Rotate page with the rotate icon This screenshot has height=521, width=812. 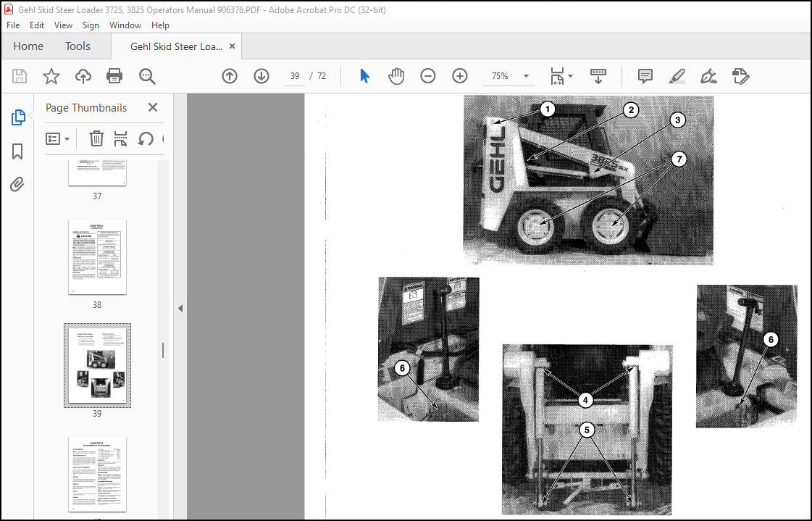[146, 138]
